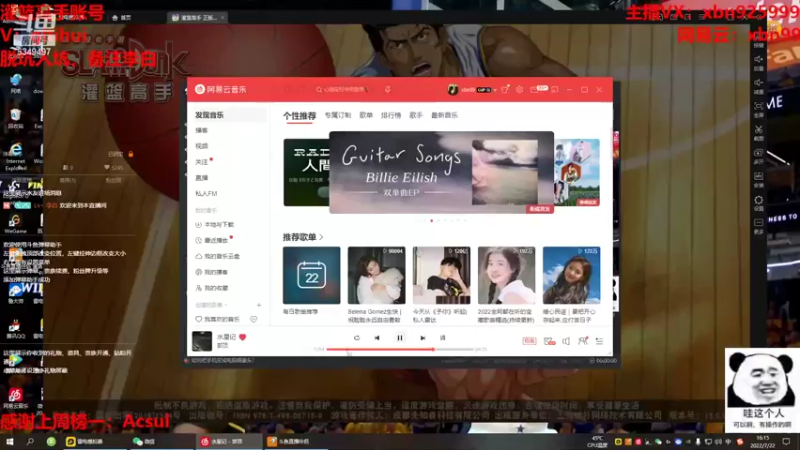Select 最新音乐 tab
The width and height of the screenshot is (800, 450).
(444, 115)
